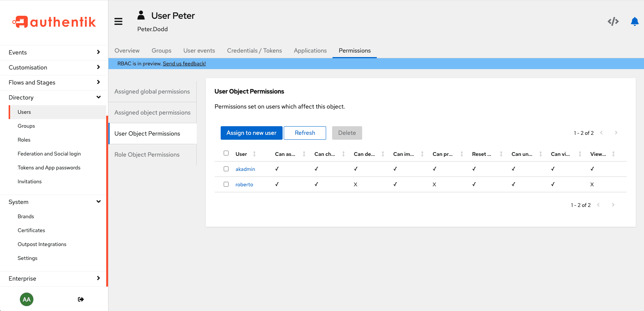Image resolution: width=644 pixels, height=311 pixels.
Task: Click the authentik logo
Action: tap(54, 22)
